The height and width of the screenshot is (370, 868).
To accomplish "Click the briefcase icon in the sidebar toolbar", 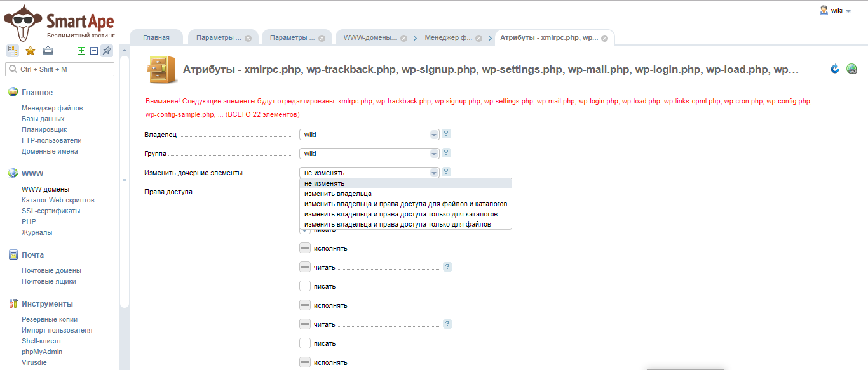I will pos(48,51).
